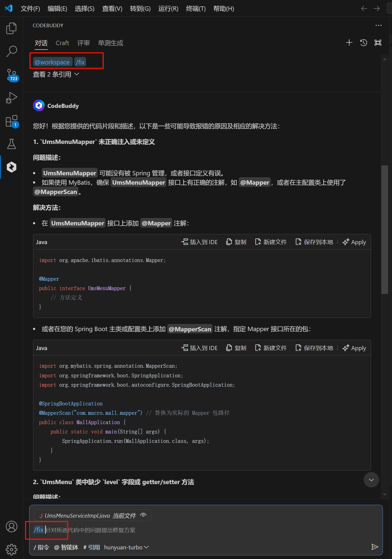Open the Explorer view in activity bar
The width and height of the screenshot is (392, 559).
(x=11, y=28)
